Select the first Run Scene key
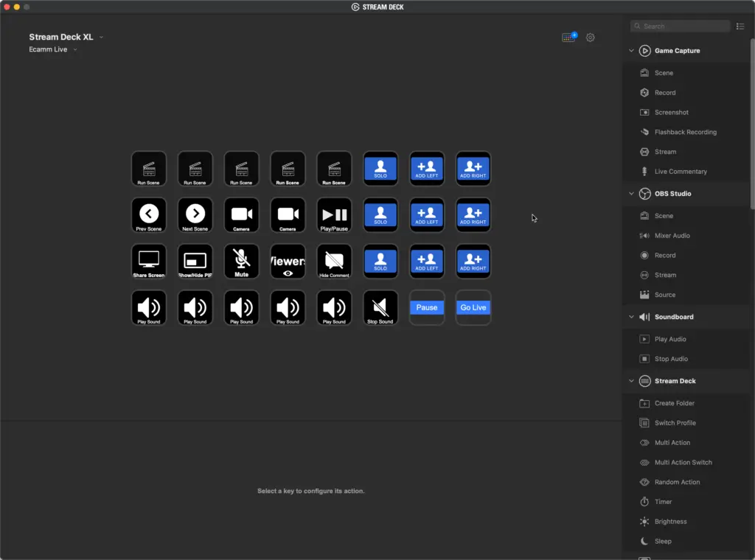The height and width of the screenshot is (560, 755). pyautogui.click(x=149, y=169)
